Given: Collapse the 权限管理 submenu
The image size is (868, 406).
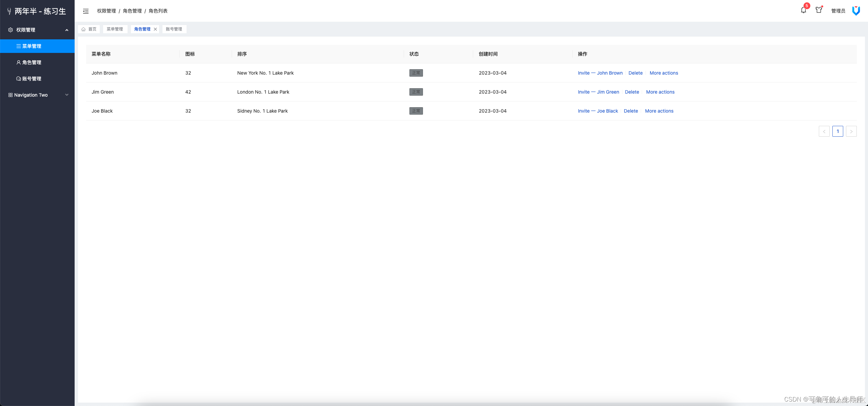Looking at the screenshot, I should coord(67,30).
